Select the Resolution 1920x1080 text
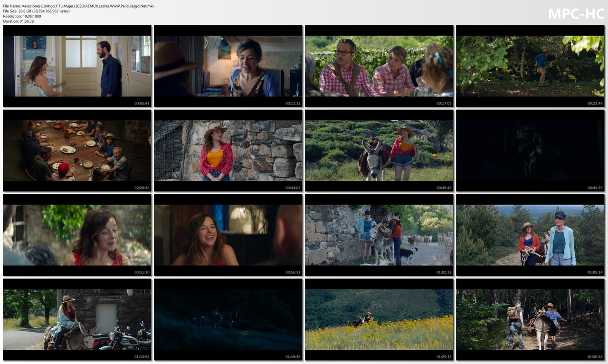This screenshot has height=364, width=608. pyautogui.click(x=22, y=16)
